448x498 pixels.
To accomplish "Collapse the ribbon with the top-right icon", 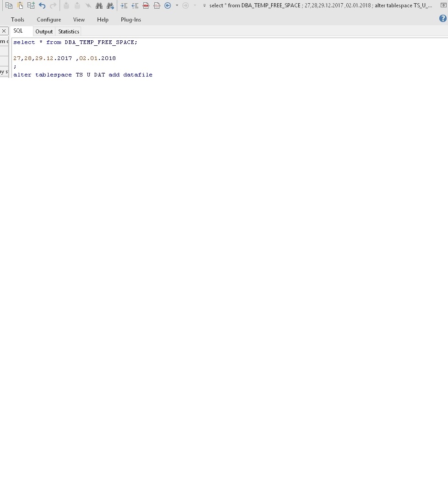I will [x=443, y=5].
